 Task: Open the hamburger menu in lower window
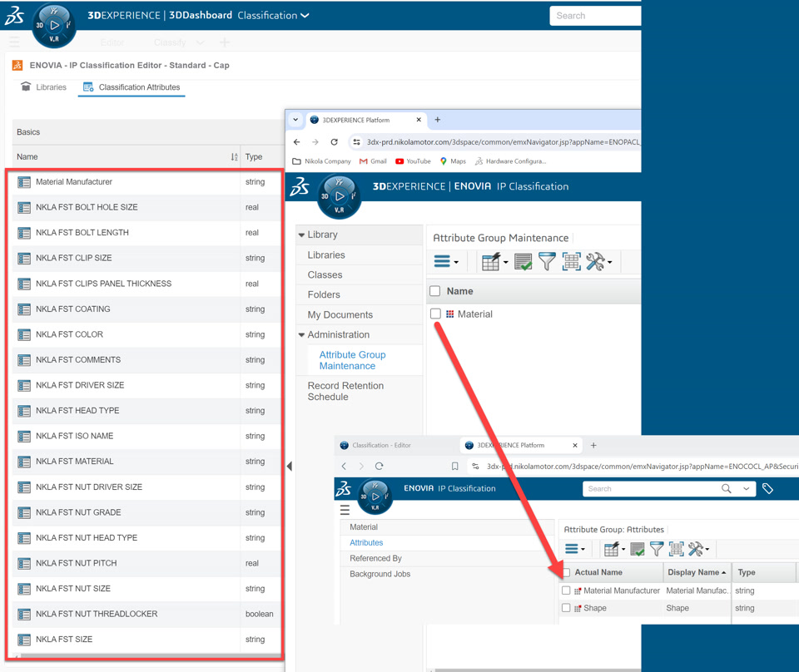[x=345, y=510]
